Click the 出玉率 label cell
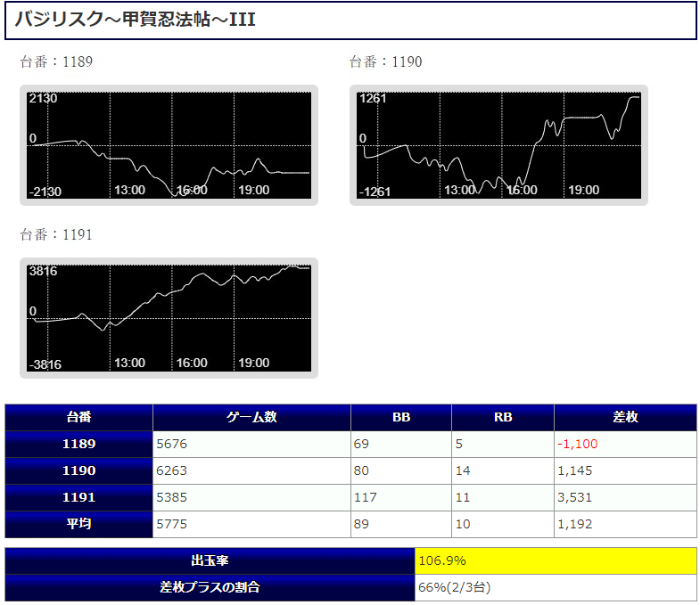Viewport: 700px width, 605px height. (x=210, y=560)
